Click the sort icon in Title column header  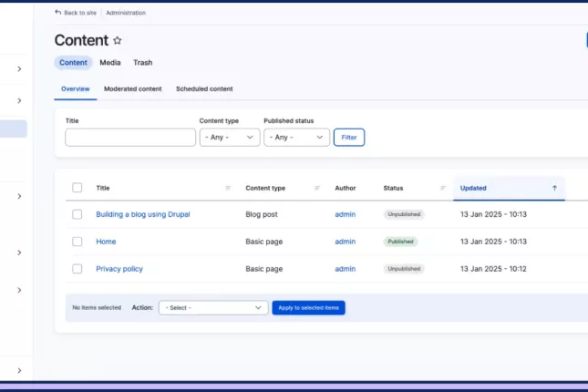pyautogui.click(x=228, y=188)
